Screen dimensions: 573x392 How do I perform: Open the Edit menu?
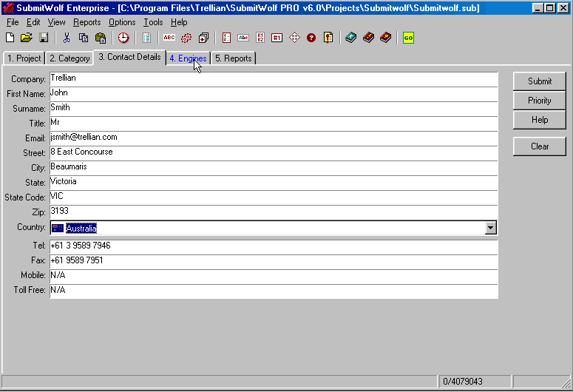[x=33, y=22]
